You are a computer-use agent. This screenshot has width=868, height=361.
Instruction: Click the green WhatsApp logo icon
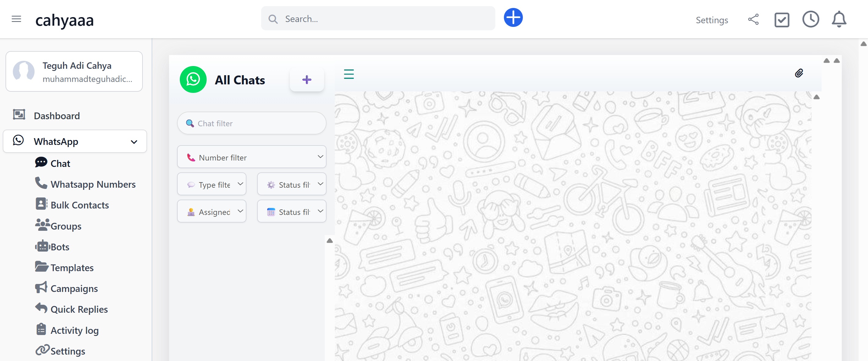click(193, 79)
